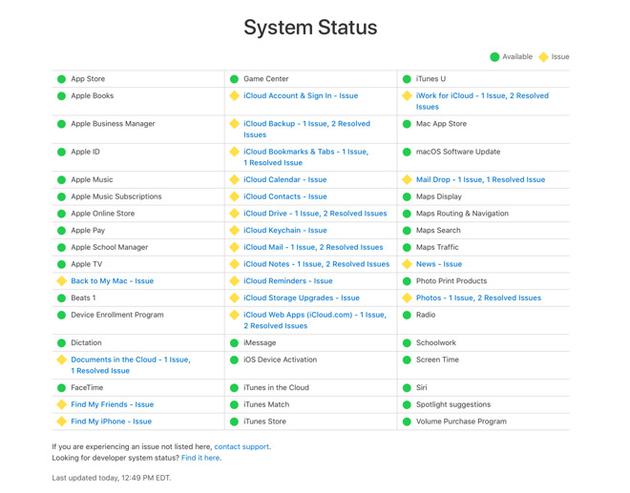Click the yellow issue diamond beside iCloud Mail
This screenshot has height=493, width=630.
(x=234, y=247)
